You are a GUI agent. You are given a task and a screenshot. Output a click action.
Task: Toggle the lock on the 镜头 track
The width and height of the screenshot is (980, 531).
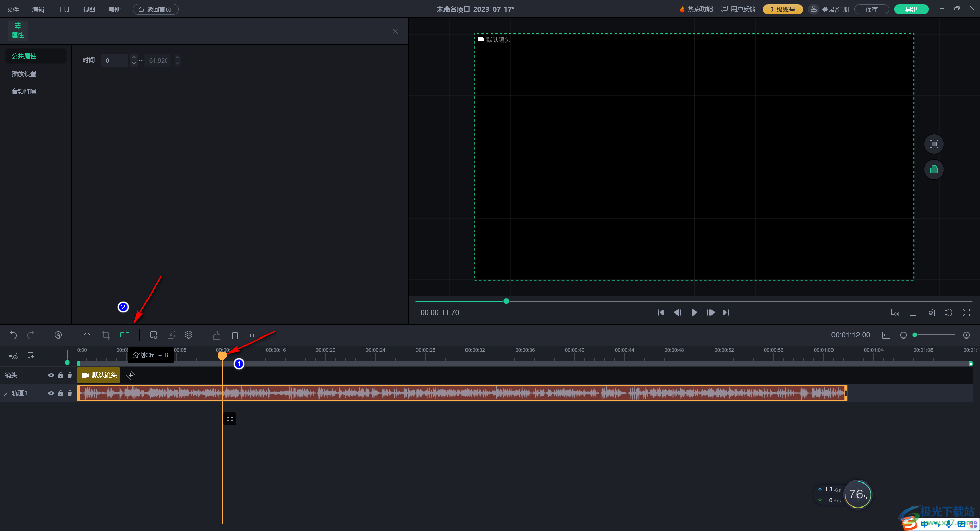point(61,375)
